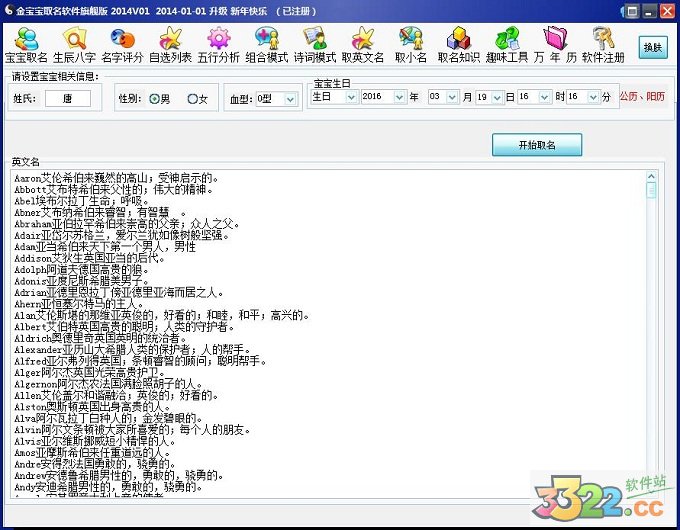Select 男 gender radio button
The image size is (680, 530).
(159, 99)
